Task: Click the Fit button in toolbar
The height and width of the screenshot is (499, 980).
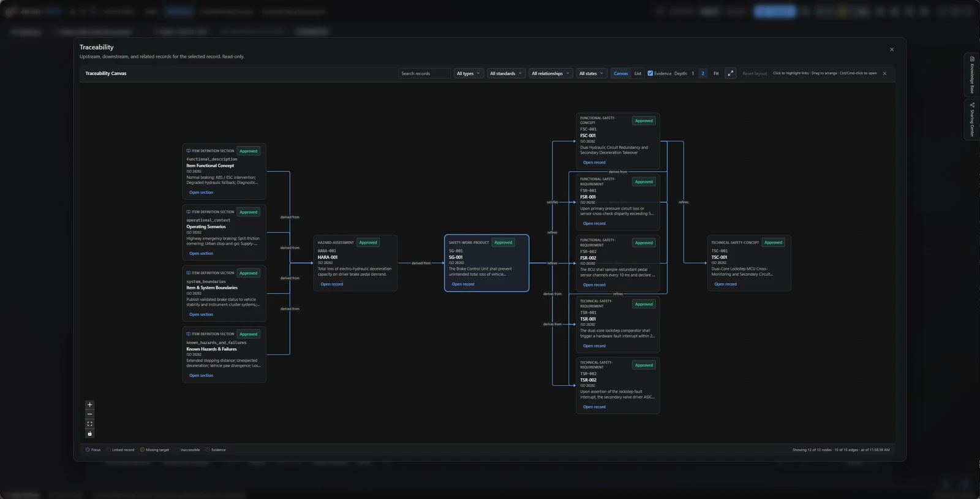Action: 716,74
